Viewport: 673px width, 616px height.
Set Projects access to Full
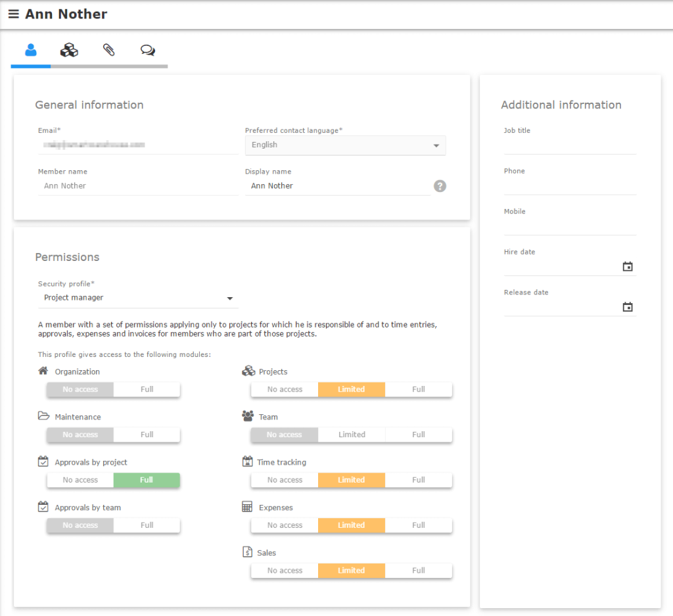(419, 389)
